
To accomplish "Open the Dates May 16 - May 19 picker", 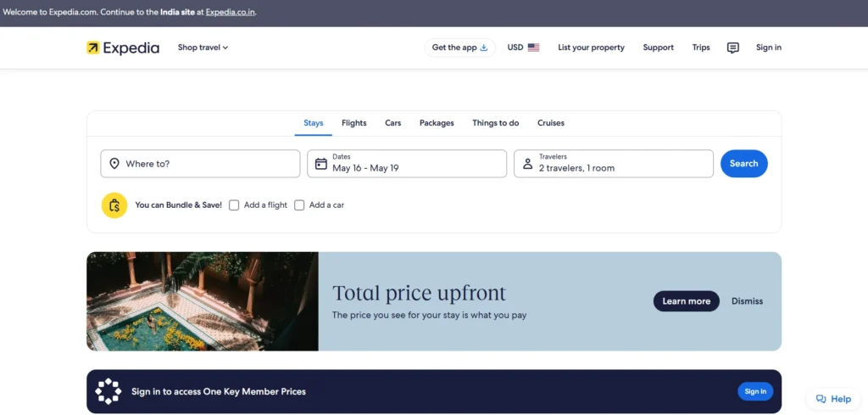I will [407, 164].
